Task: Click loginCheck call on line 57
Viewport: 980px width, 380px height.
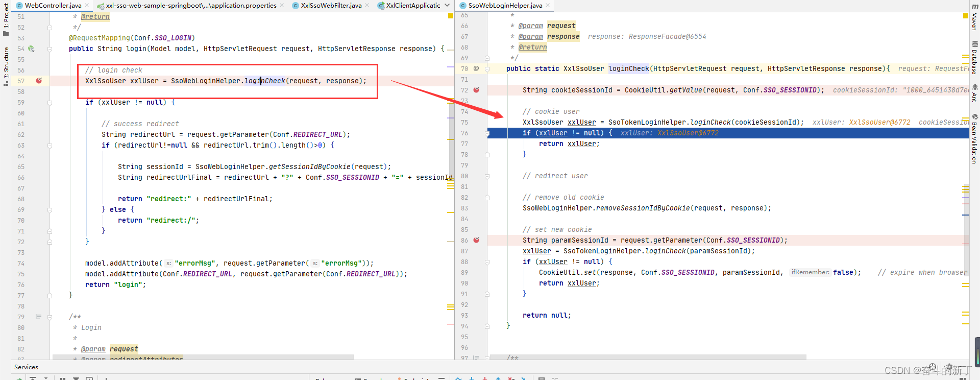Action: [265, 81]
